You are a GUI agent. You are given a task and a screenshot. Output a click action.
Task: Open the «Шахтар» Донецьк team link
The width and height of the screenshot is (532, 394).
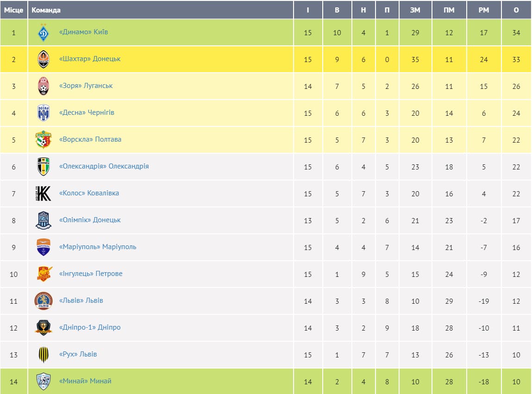(90, 59)
